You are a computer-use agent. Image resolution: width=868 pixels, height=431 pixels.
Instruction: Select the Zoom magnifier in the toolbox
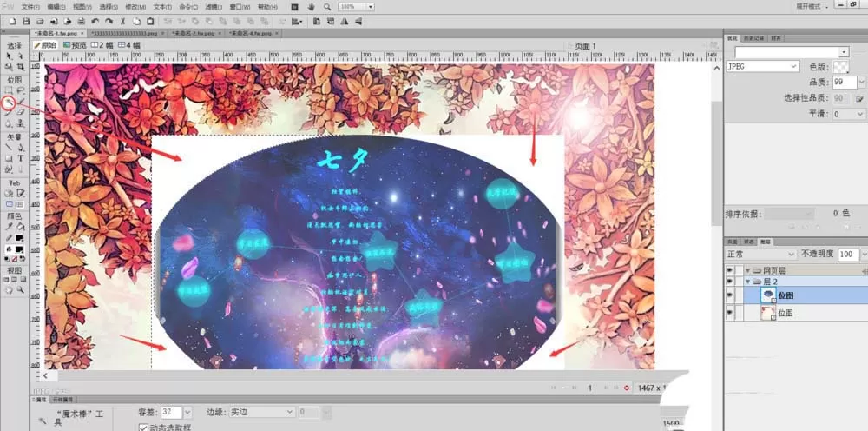click(21, 289)
